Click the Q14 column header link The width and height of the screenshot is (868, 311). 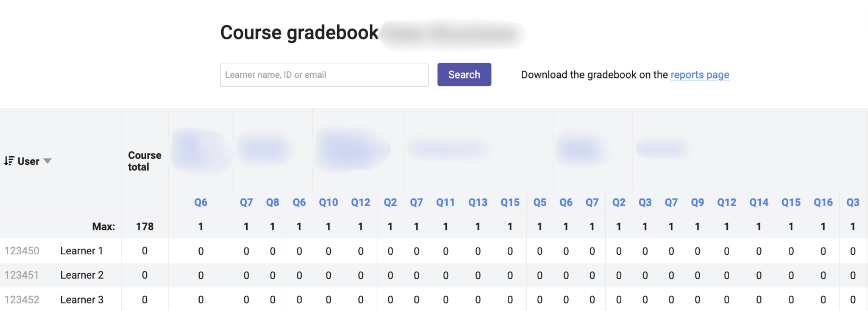pyautogui.click(x=758, y=203)
